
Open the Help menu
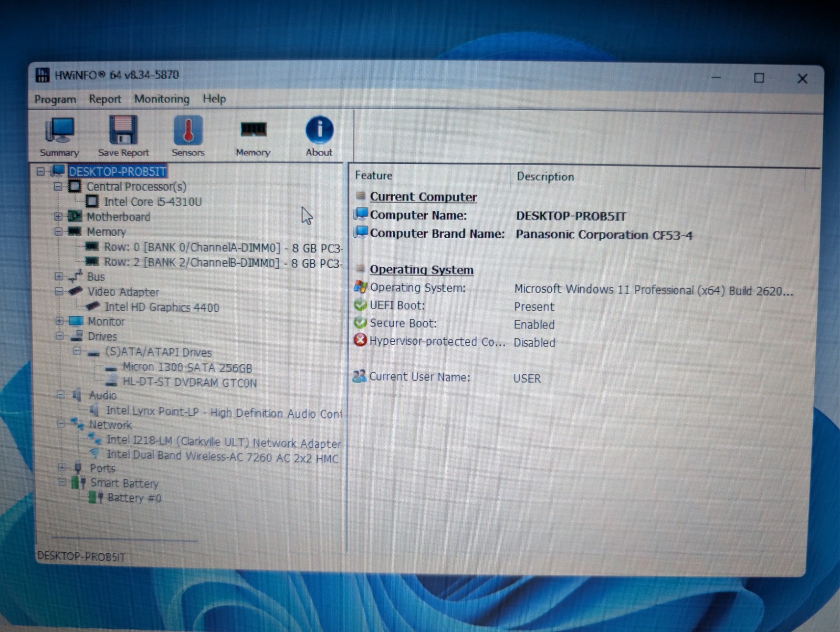click(214, 98)
